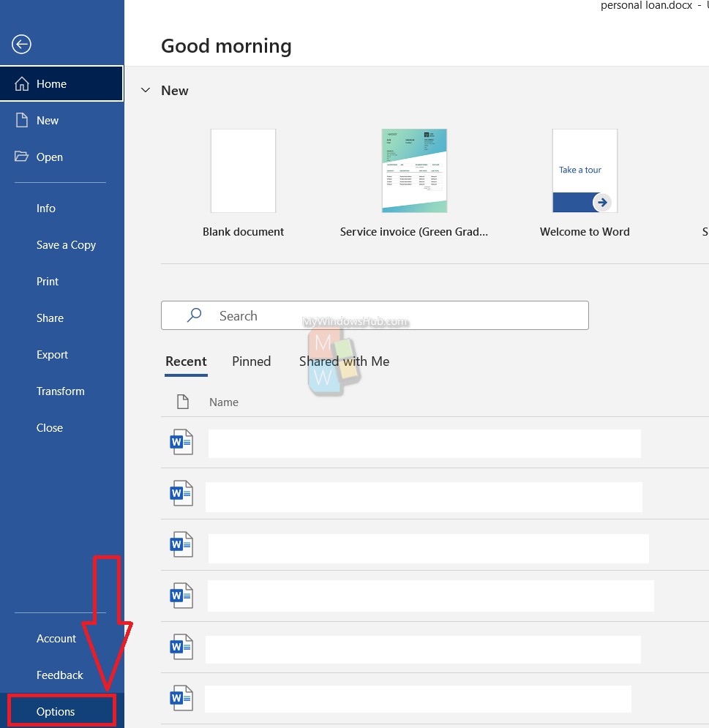Click the magnifier icon in the search box

[194, 315]
